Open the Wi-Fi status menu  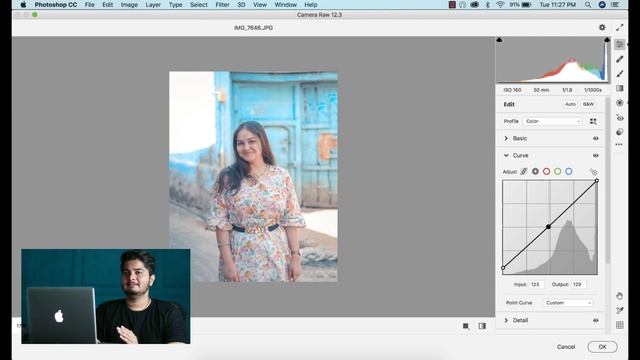coord(500,5)
